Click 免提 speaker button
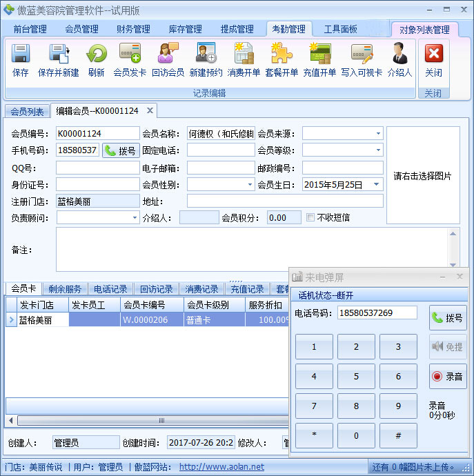Image resolution: width=474 pixels, height=476 pixels. (448, 347)
